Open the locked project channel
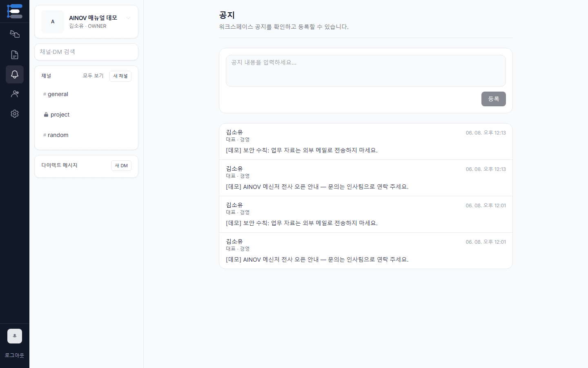588x368 pixels. (x=87, y=114)
